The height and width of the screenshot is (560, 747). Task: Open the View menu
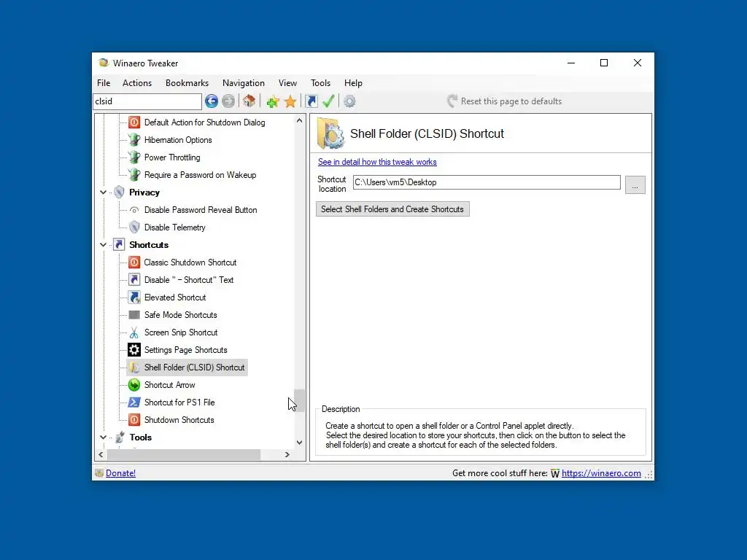point(287,83)
